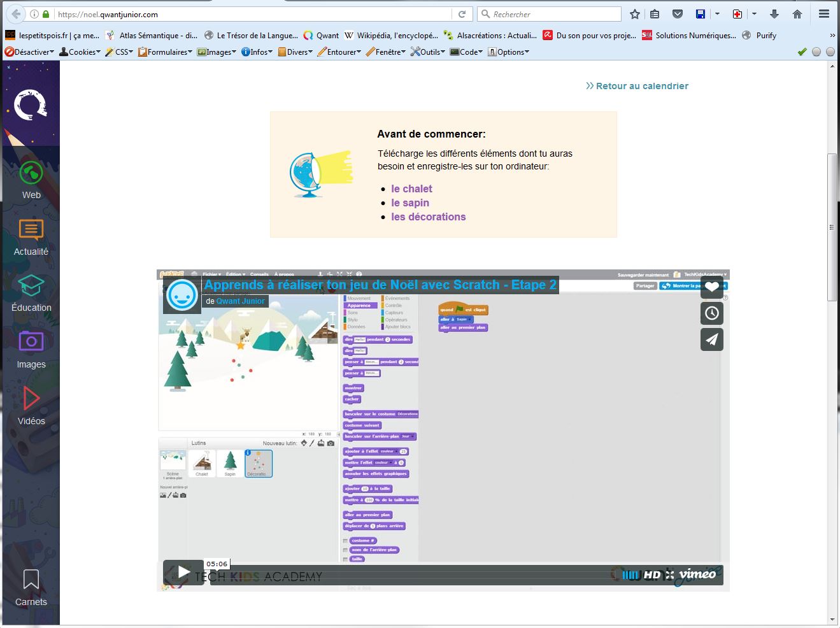Expand the CSS dropdown
Screen dimensions: 840x628
[119, 52]
